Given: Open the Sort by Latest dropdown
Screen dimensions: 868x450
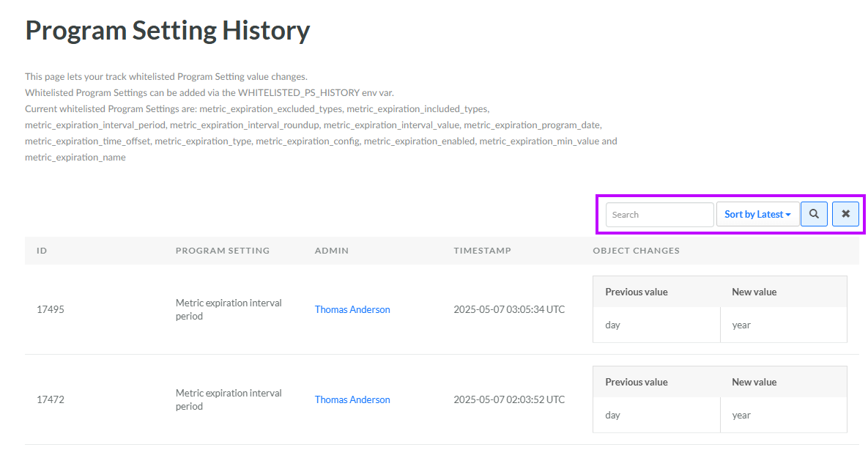Looking at the screenshot, I should point(757,215).
